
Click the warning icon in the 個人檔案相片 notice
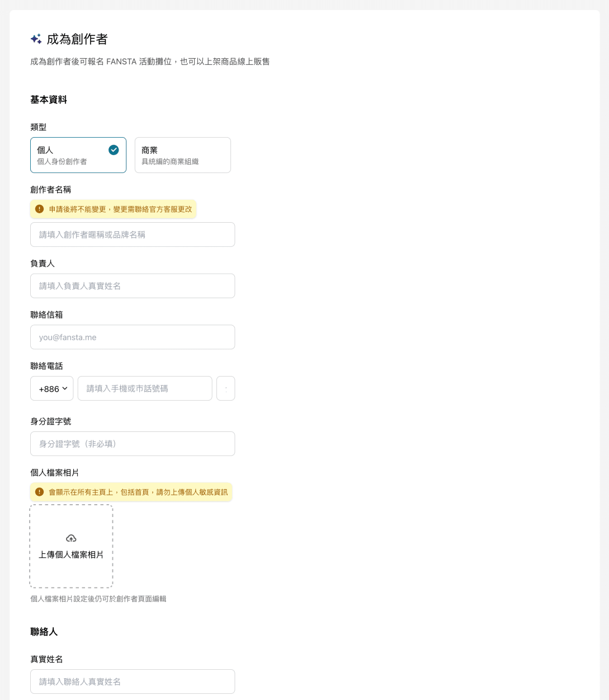click(39, 492)
